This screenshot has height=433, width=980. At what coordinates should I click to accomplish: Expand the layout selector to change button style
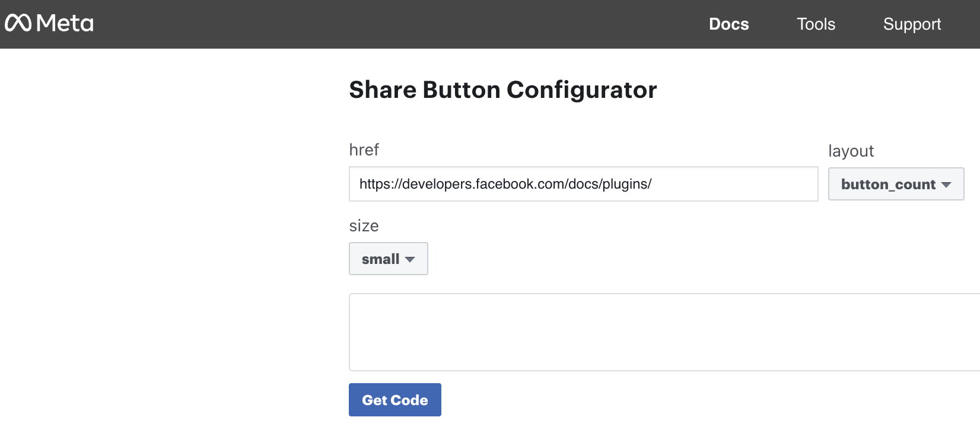coord(896,184)
